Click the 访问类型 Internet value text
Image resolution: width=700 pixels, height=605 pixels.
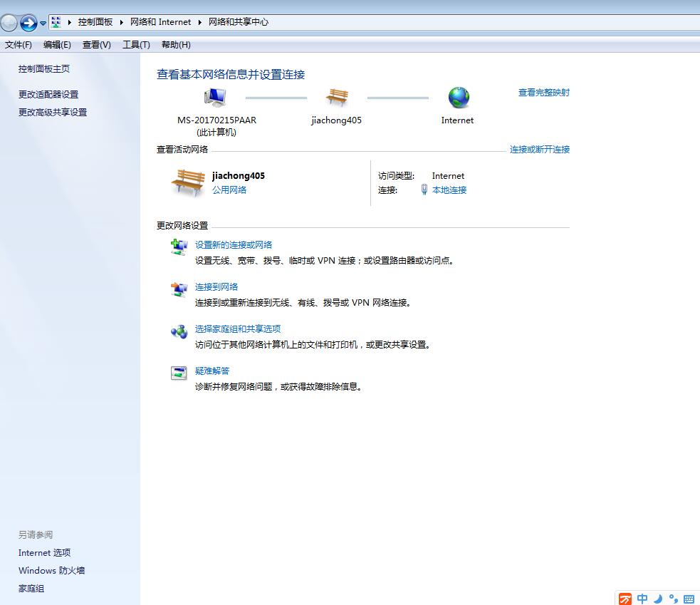[x=448, y=176]
